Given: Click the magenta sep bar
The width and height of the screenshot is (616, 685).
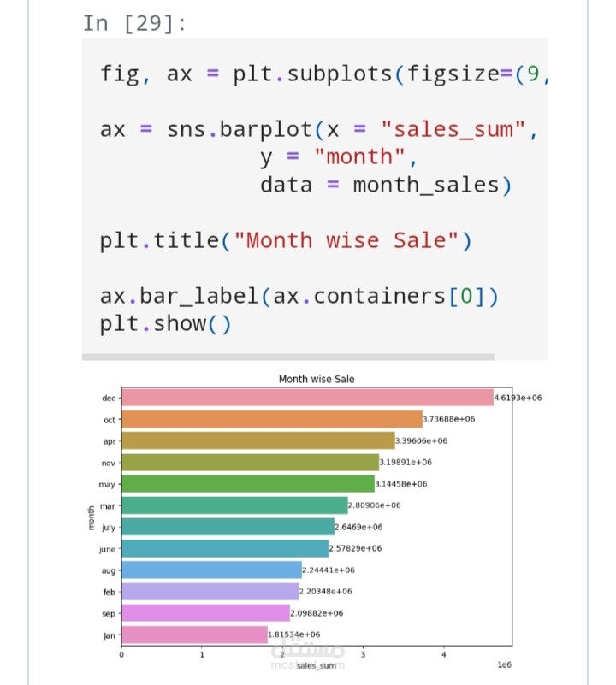Looking at the screenshot, I should pos(206,612).
